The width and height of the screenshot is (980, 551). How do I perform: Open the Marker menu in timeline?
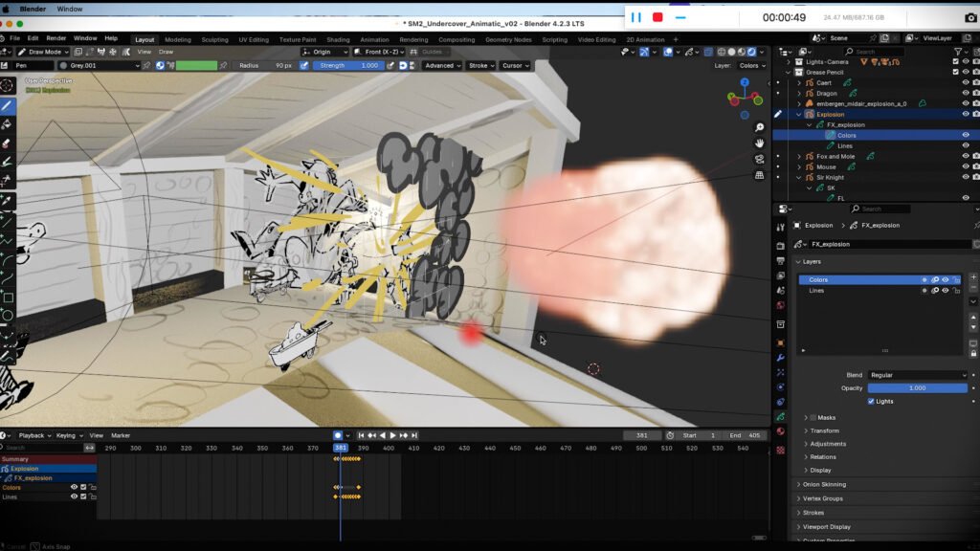[120, 435]
